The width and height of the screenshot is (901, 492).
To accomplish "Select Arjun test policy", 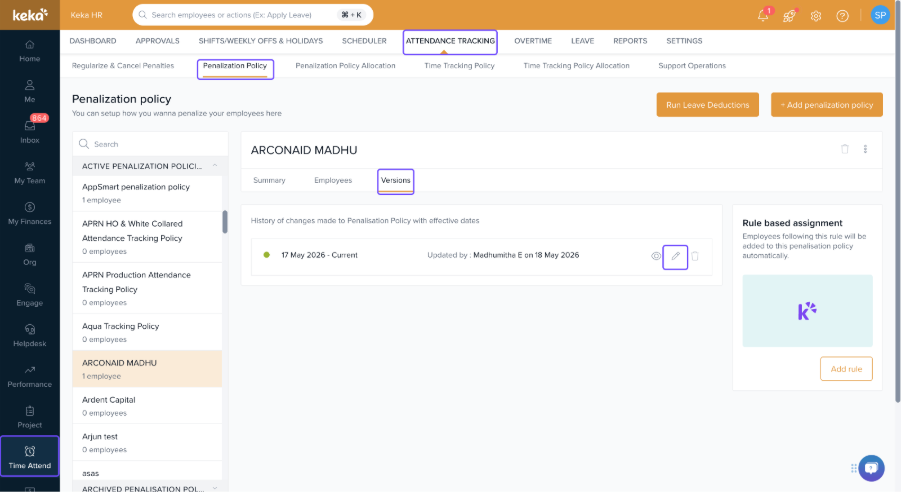I will point(147,443).
